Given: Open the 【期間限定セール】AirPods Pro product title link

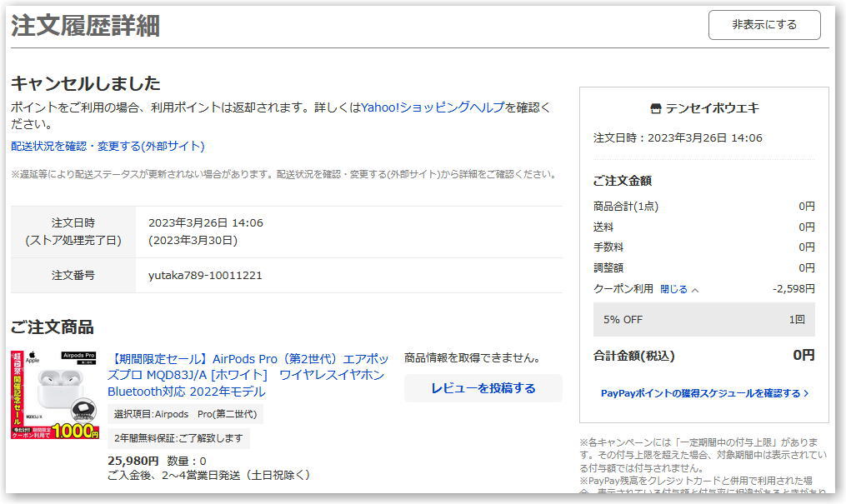Looking at the screenshot, I should [x=248, y=375].
